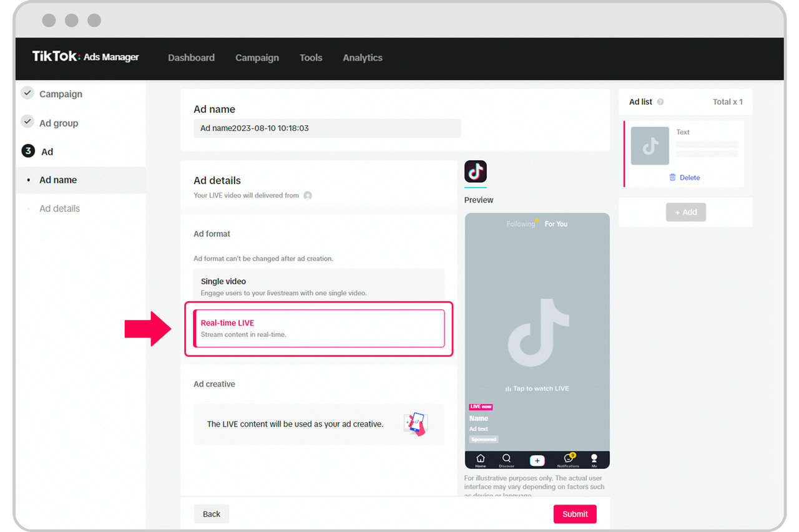The image size is (799, 532).
Task: Switch preview feed to For You tab
Action: click(x=556, y=224)
